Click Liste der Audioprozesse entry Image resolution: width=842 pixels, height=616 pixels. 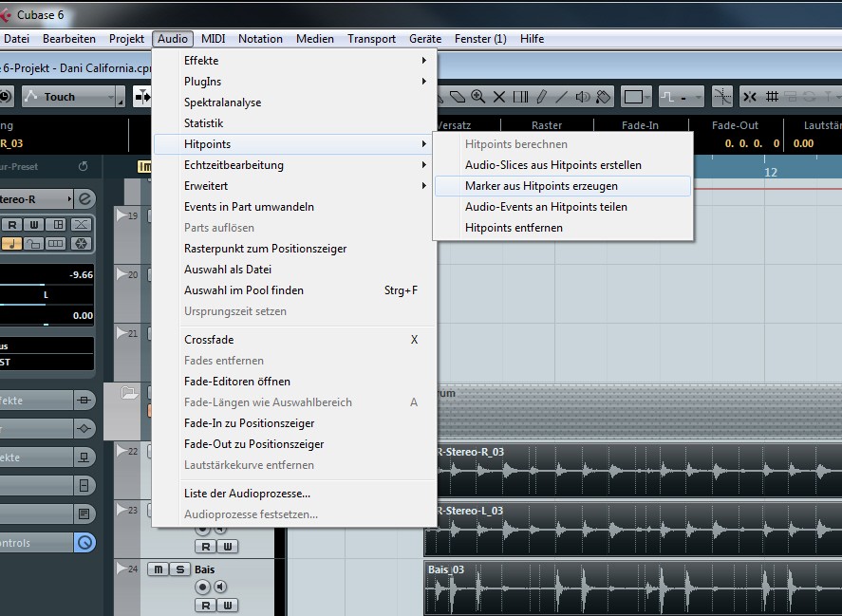pos(294,494)
